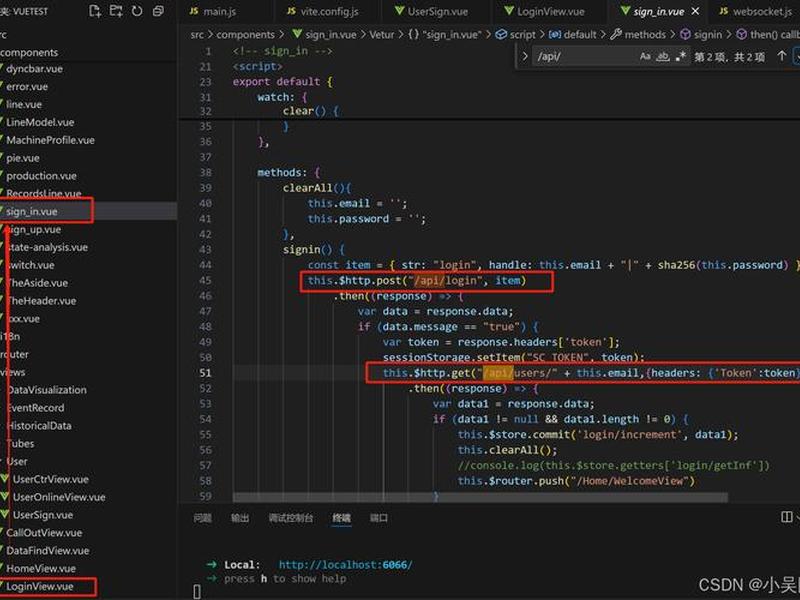The height and width of the screenshot is (600, 800).
Task: Open dyncbar.vue in the explorer
Action: pyautogui.click(x=34, y=69)
